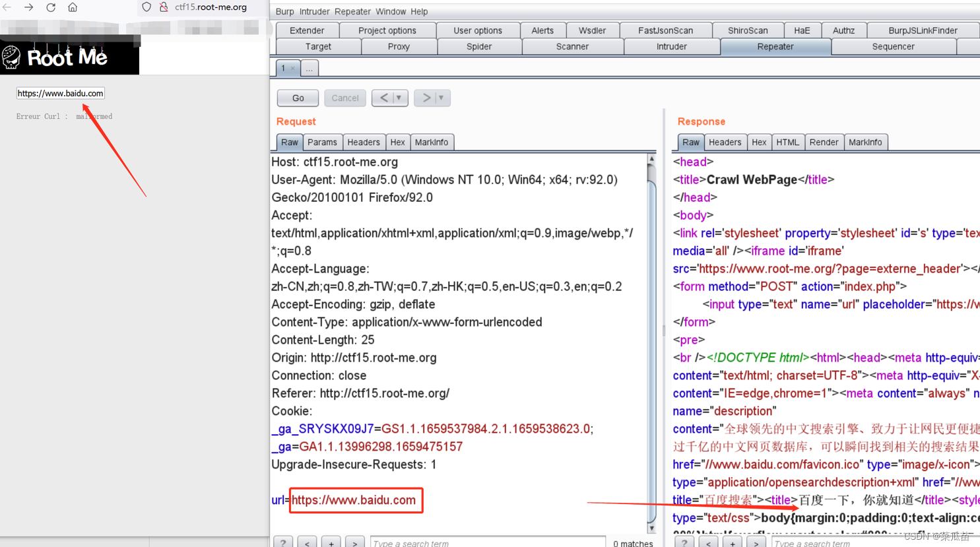Switch to the ShiroScan tab

[x=748, y=30]
